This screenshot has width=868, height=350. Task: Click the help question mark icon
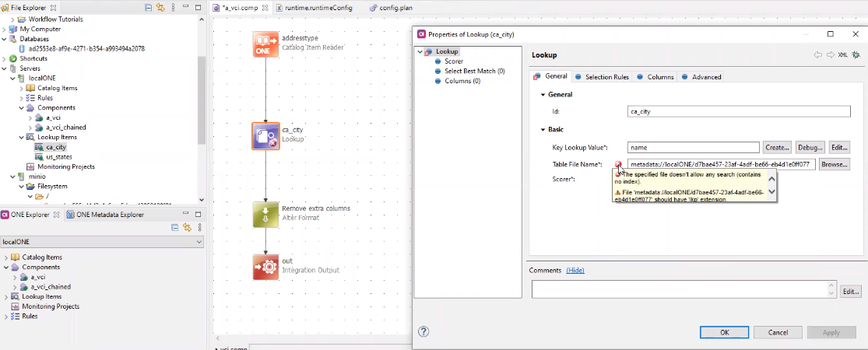click(423, 331)
